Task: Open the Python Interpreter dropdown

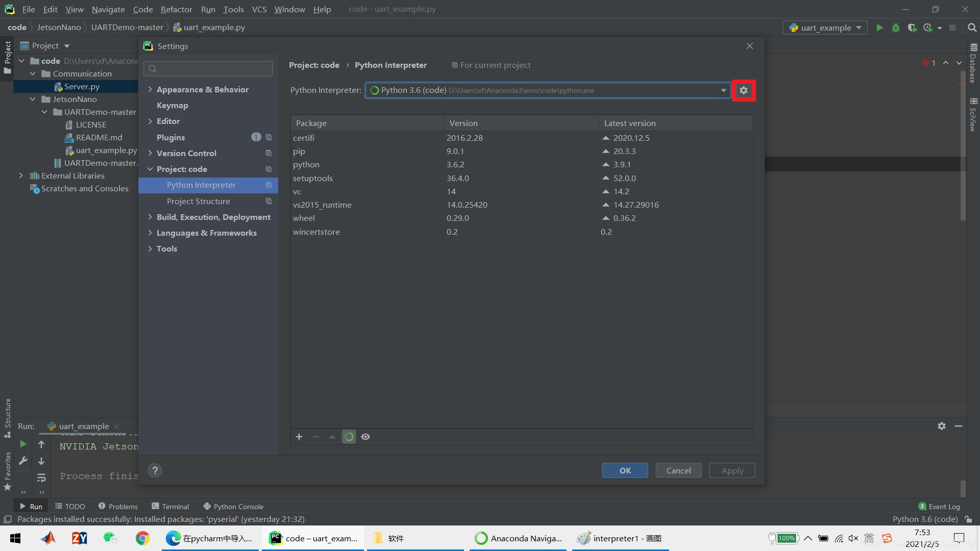Action: (723, 90)
